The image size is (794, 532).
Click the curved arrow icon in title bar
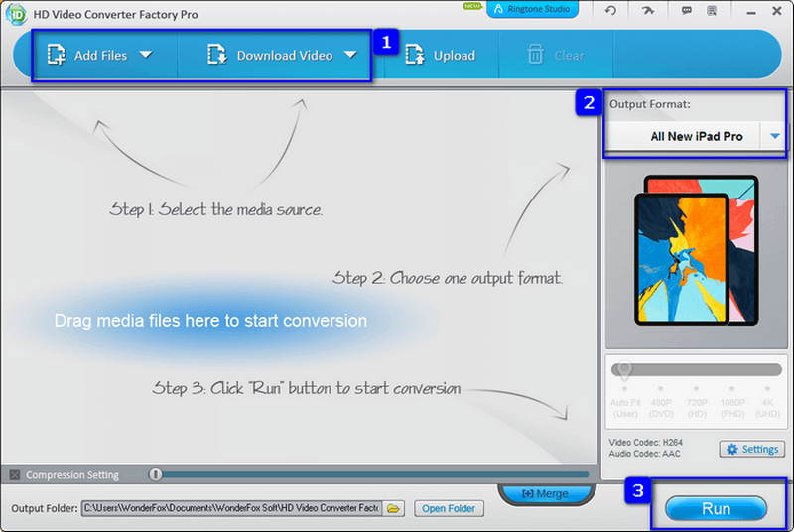(648, 10)
